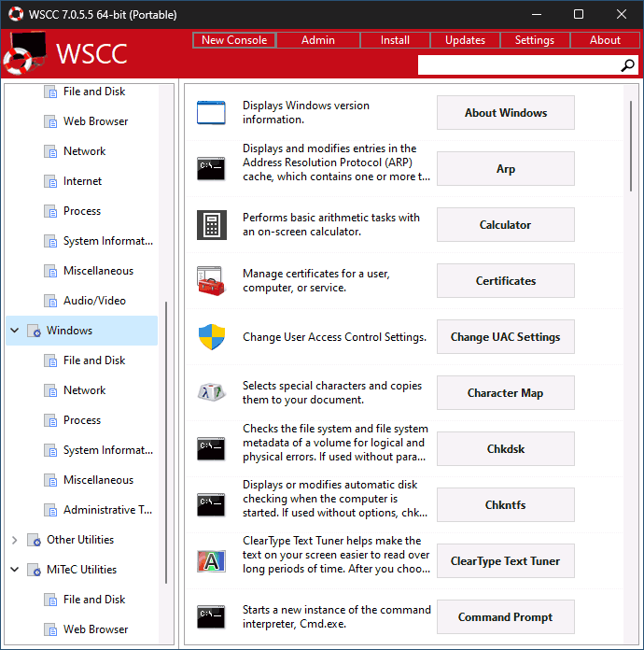Screen dimensions: 644x650
Task: Open Change UAC Settings
Action: pyautogui.click(x=506, y=336)
